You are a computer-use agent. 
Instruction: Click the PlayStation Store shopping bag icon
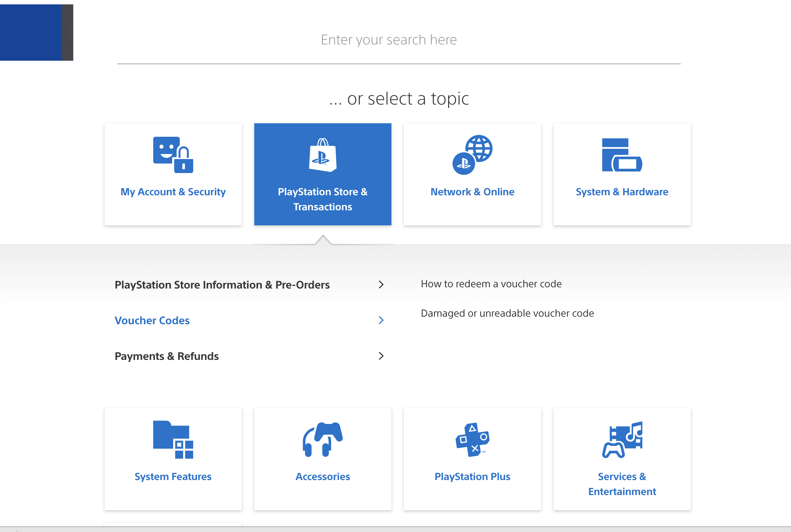click(323, 155)
